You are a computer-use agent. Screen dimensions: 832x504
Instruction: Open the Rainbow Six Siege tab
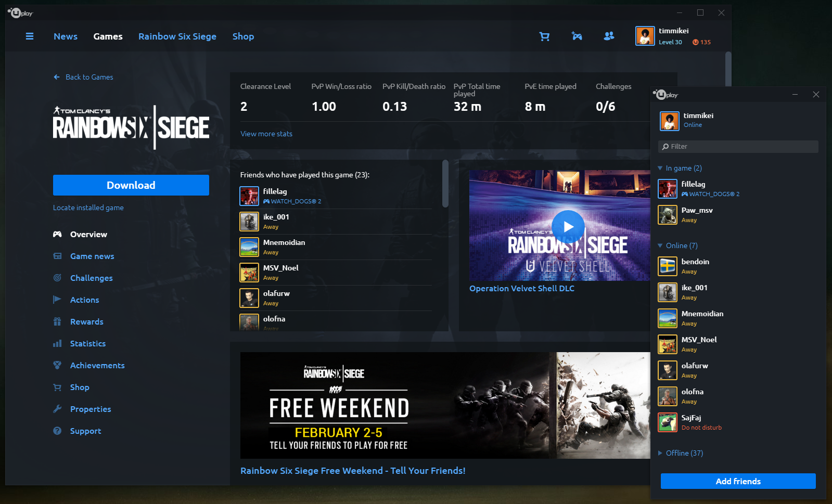[x=177, y=36]
